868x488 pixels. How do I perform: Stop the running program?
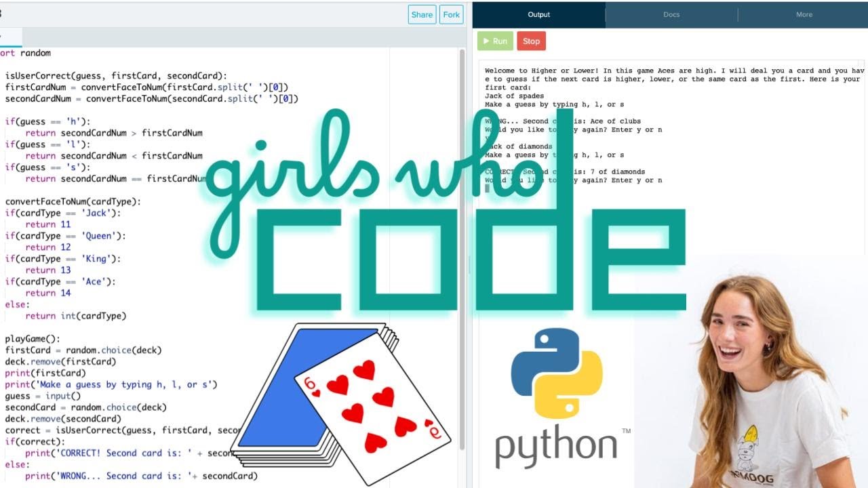[x=532, y=41]
